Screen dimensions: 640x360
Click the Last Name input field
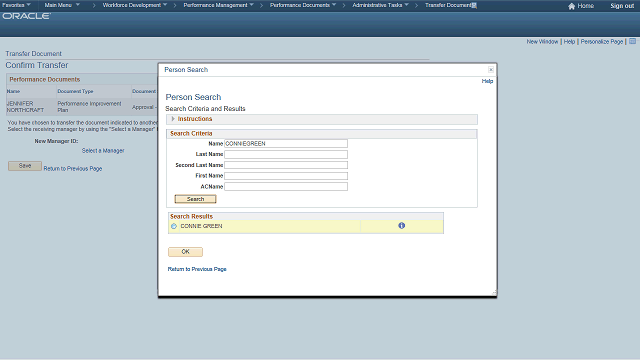(x=286, y=154)
